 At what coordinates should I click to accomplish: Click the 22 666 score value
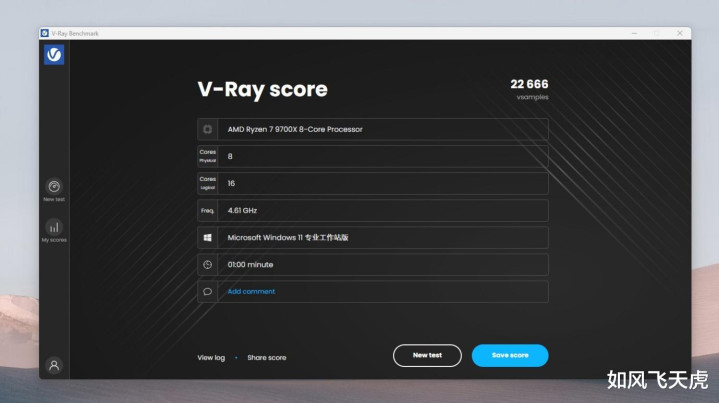click(529, 84)
